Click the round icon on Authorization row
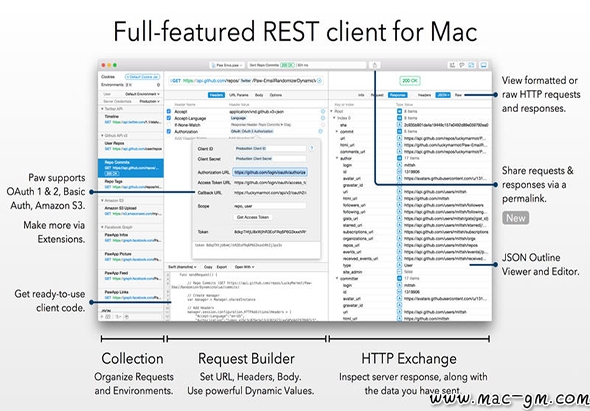Screen dimensions: 590x411 tap(321, 131)
